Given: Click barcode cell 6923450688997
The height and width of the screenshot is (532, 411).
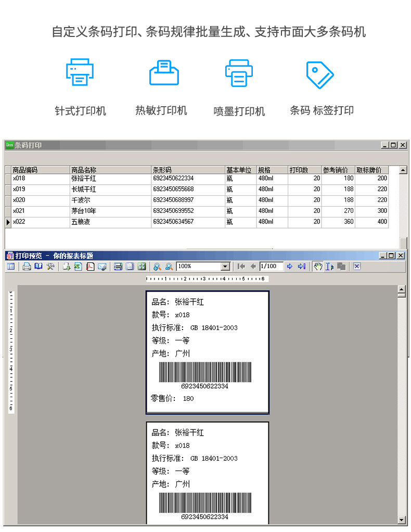Looking at the screenshot, I should click(x=188, y=200).
